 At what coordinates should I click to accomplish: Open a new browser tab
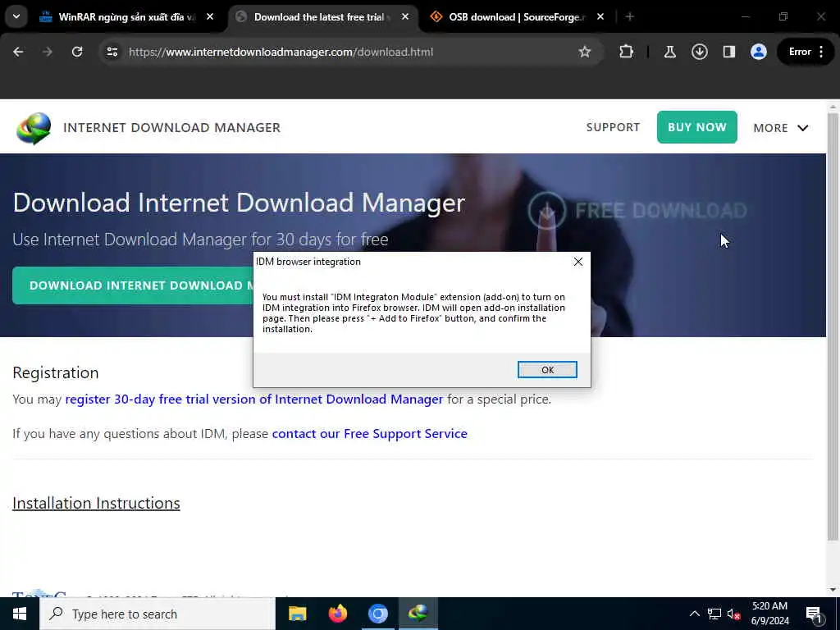tap(630, 17)
